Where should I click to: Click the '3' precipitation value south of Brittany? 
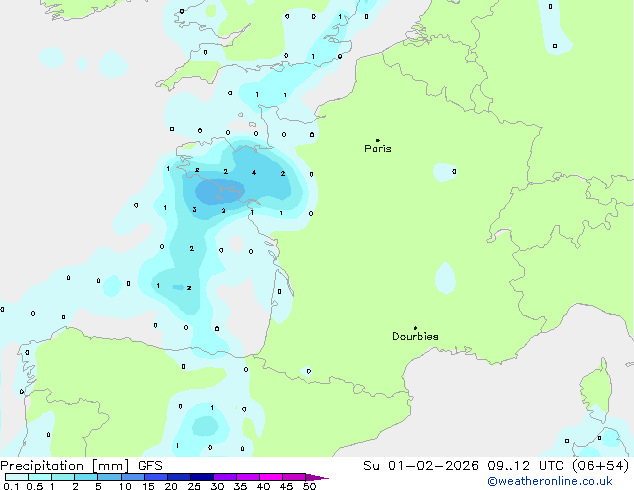194,209
